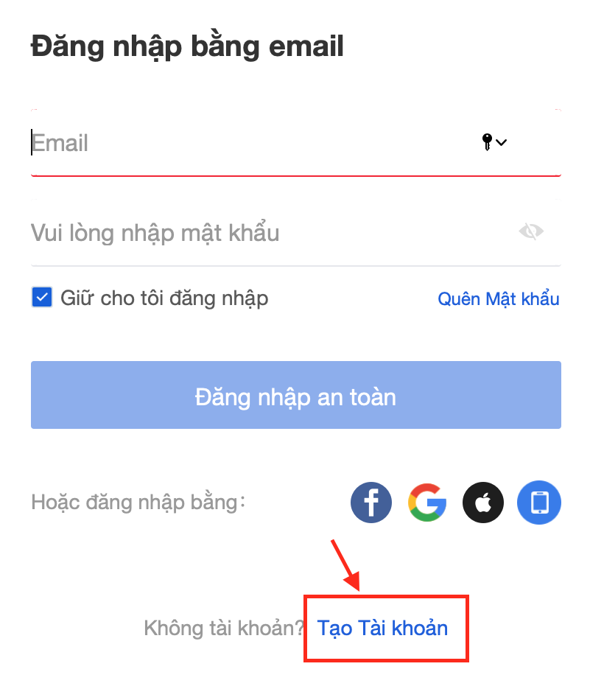This screenshot has height=700, width=604.
Task: Click the password key icon in Email field
Action: [x=487, y=142]
